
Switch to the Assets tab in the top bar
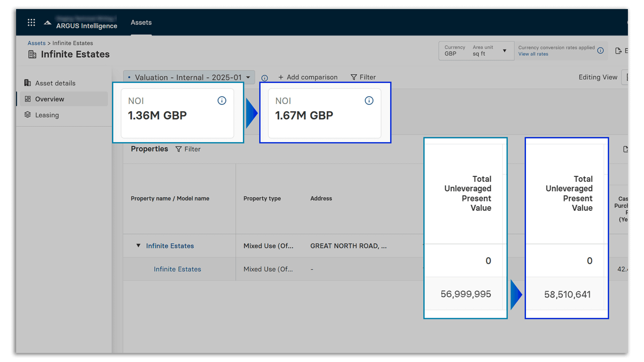[141, 22]
